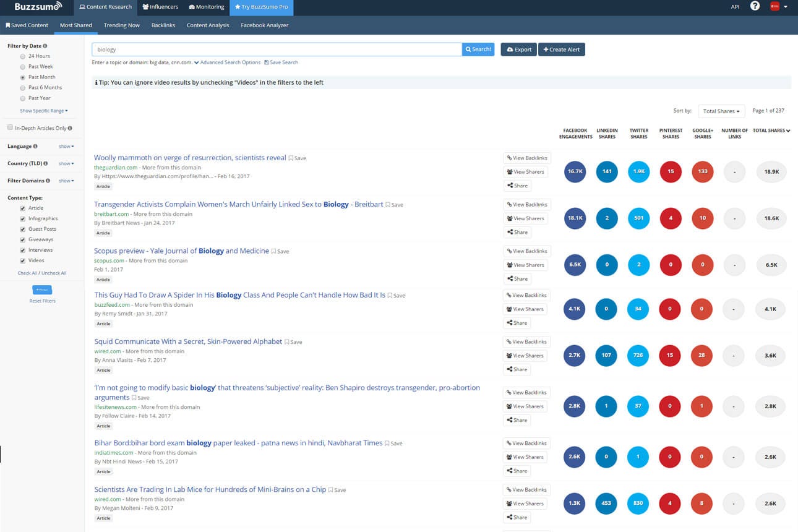Open the API link in the header
The width and height of the screenshot is (798, 532).
735,7
